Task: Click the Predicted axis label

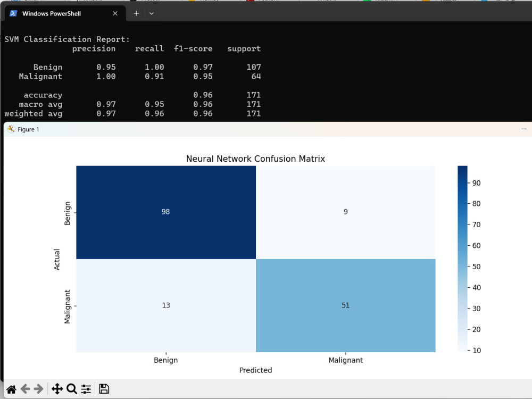Action: 255,370
